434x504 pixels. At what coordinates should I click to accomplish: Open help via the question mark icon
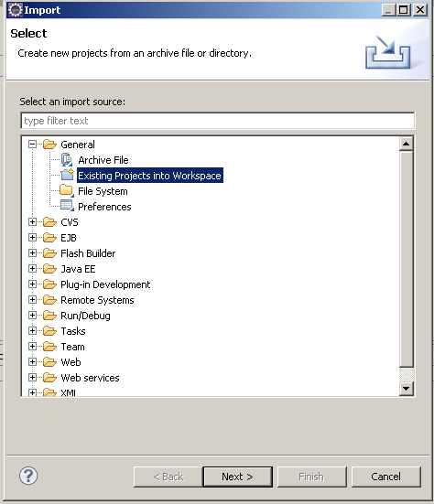pyautogui.click(x=28, y=476)
